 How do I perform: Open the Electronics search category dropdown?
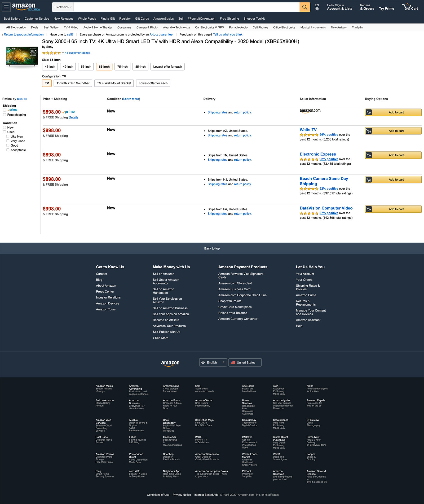(x=63, y=7)
